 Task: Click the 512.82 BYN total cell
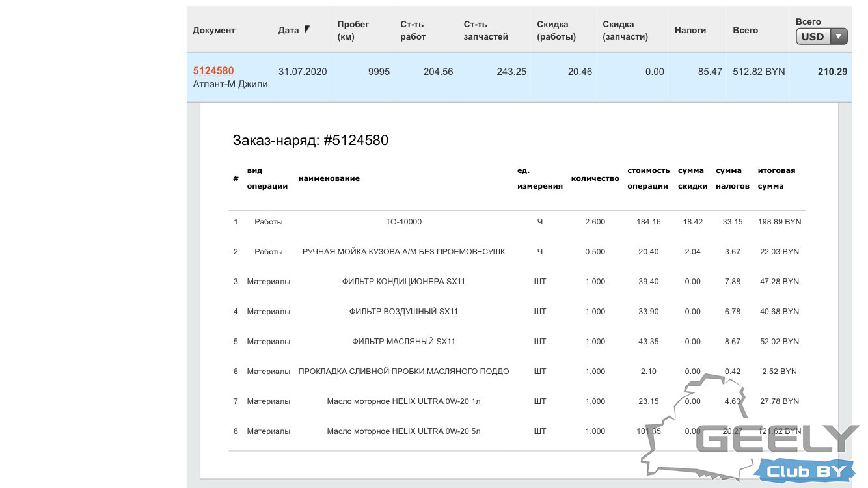coord(759,72)
